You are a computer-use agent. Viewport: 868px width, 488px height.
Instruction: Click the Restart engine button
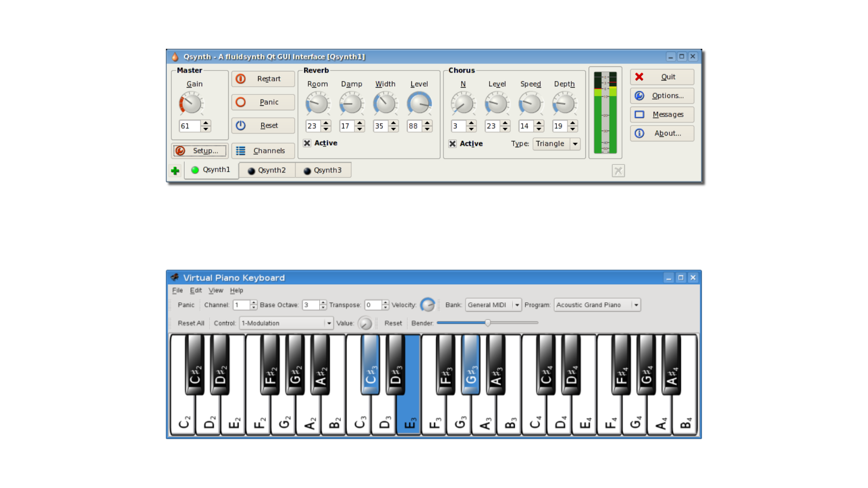tap(263, 79)
